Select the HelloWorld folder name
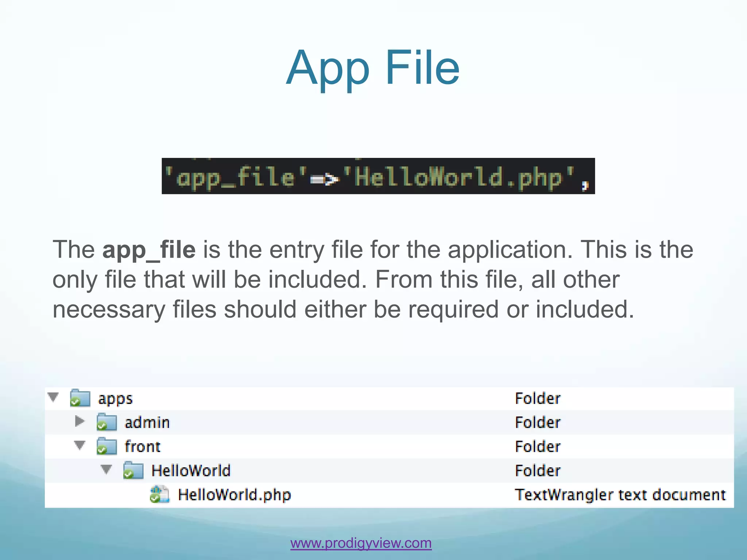Viewport: 747px width, 560px height. click(x=191, y=471)
